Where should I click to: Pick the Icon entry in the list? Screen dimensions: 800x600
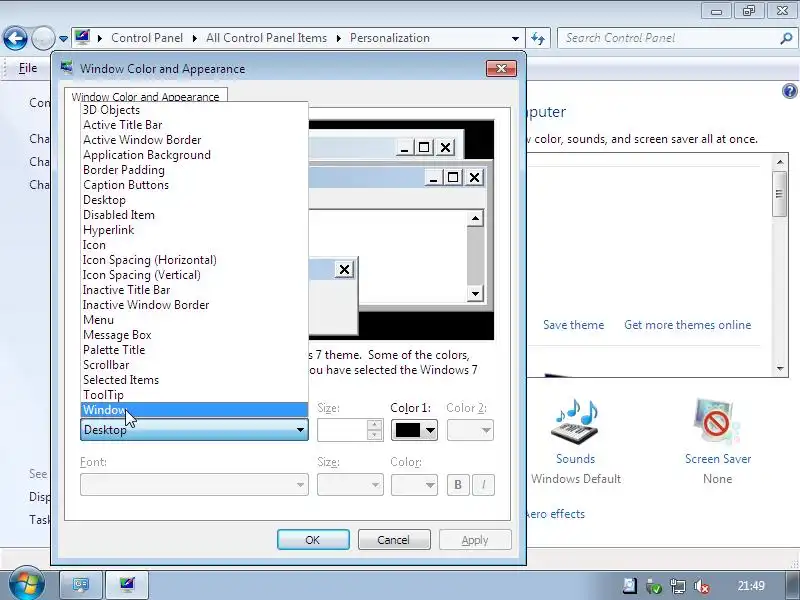coord(194,245)
